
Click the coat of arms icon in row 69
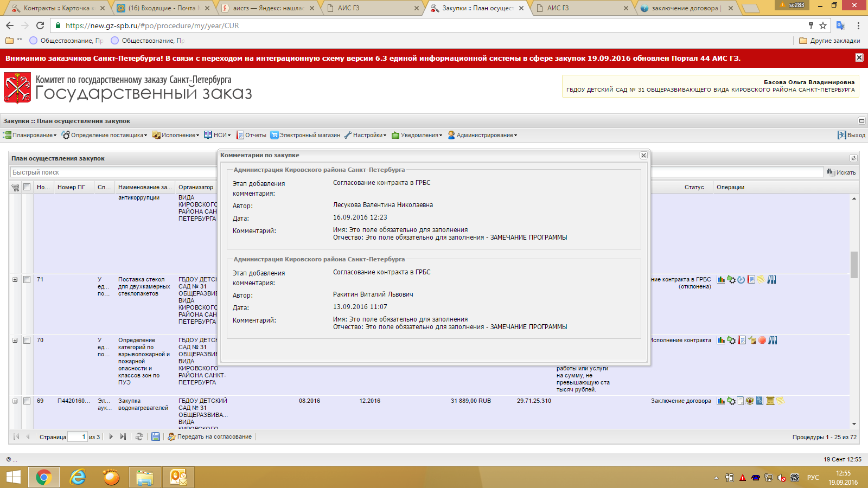pyautogui.click(x=750, y=401)
